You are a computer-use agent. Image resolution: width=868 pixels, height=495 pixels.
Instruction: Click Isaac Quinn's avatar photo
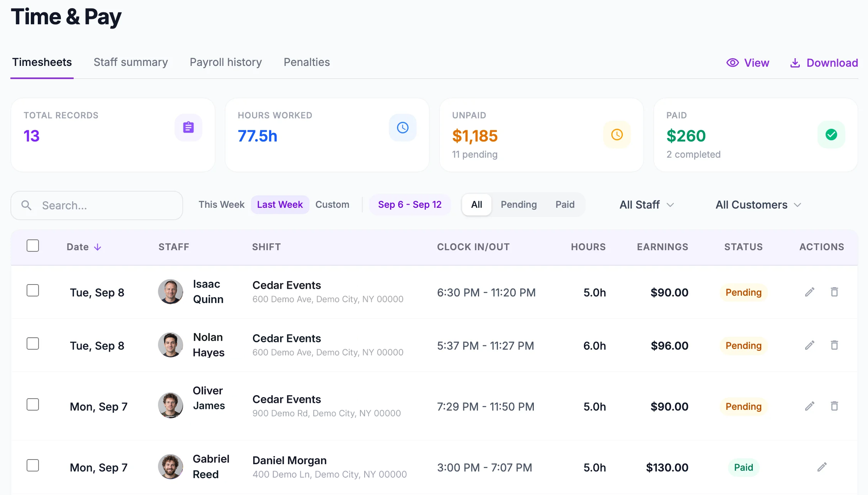click(170, 292)
